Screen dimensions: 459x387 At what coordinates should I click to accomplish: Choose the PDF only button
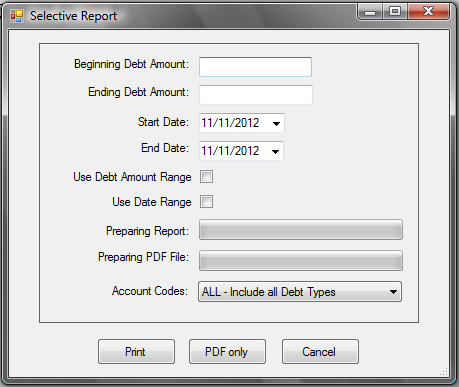pyautogui.click(x=227, y=352)
